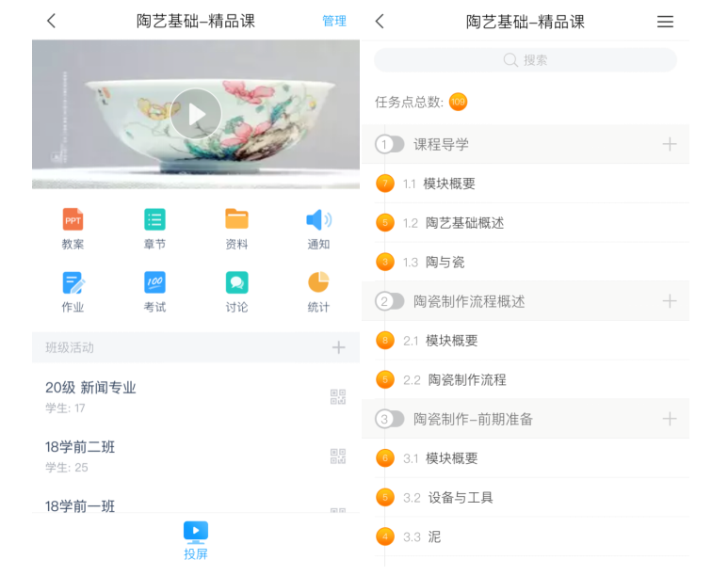Open section 3.3 泥
The height and width of the screenshot is (576, 728).
pyautogui.click(x=526, y=536)
